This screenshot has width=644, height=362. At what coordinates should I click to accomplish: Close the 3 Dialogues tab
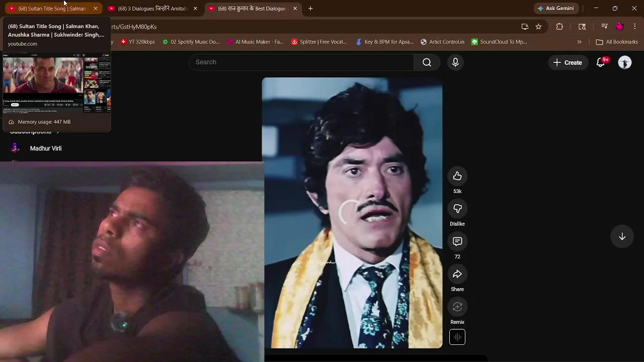(195, 9)
